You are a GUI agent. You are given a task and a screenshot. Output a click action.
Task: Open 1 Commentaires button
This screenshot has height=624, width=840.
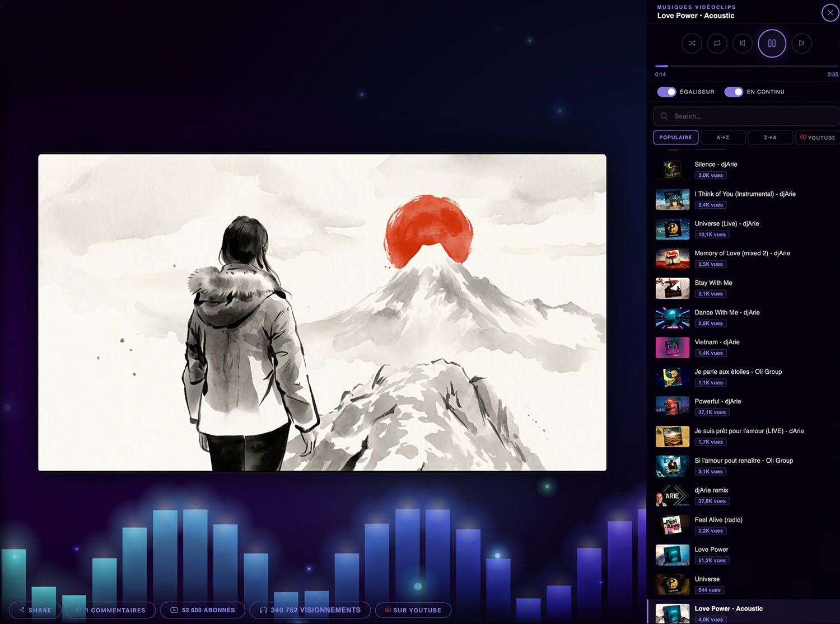(x=110, y=610)
